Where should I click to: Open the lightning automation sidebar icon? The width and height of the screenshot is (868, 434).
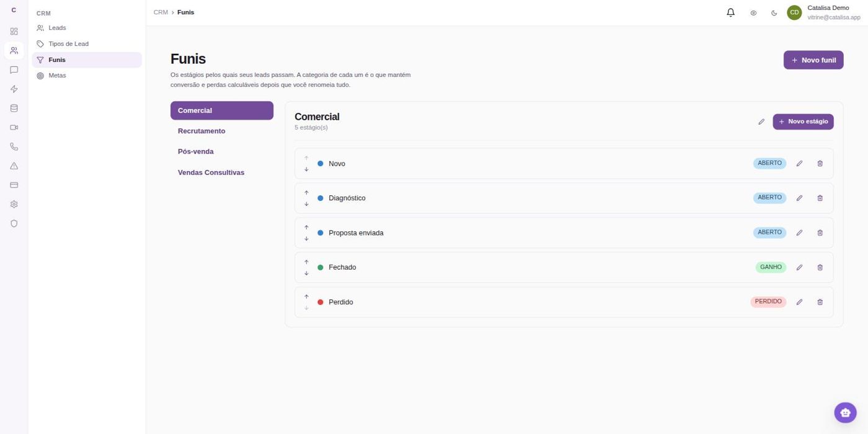(x=14, y=89)
